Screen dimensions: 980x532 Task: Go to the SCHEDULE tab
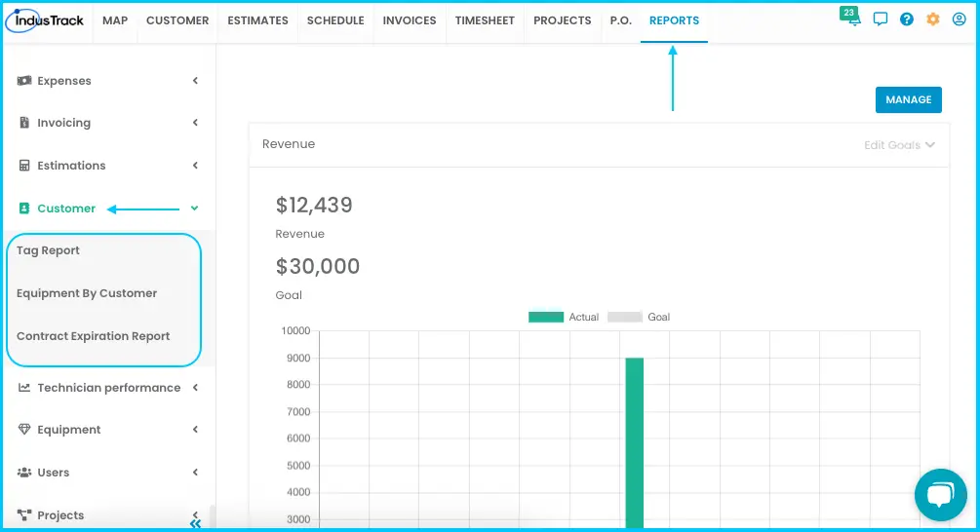click(x=335, y=20)
